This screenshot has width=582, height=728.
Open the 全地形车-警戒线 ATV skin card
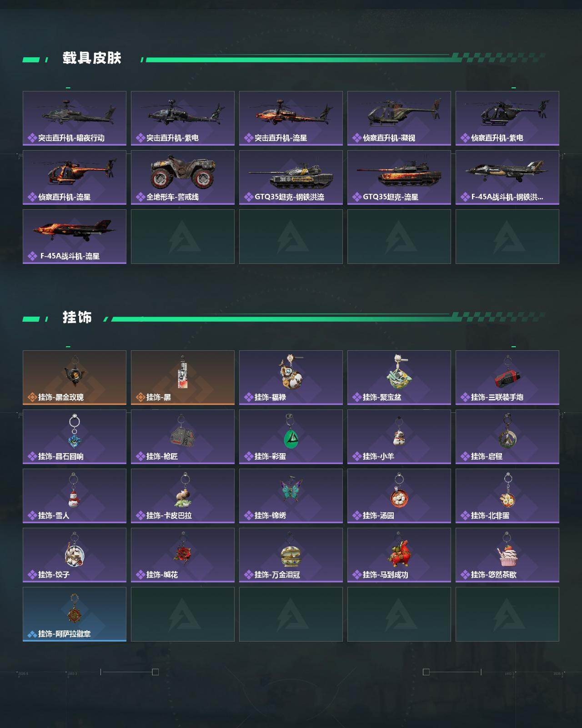coord(183,177)
